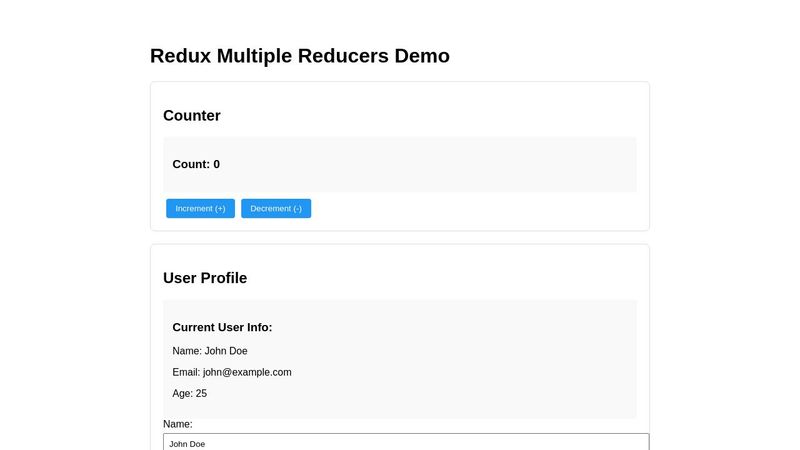The image size is (800, 450).
Task: Click the Name: John Doe info line
Action: click(210, 351)
